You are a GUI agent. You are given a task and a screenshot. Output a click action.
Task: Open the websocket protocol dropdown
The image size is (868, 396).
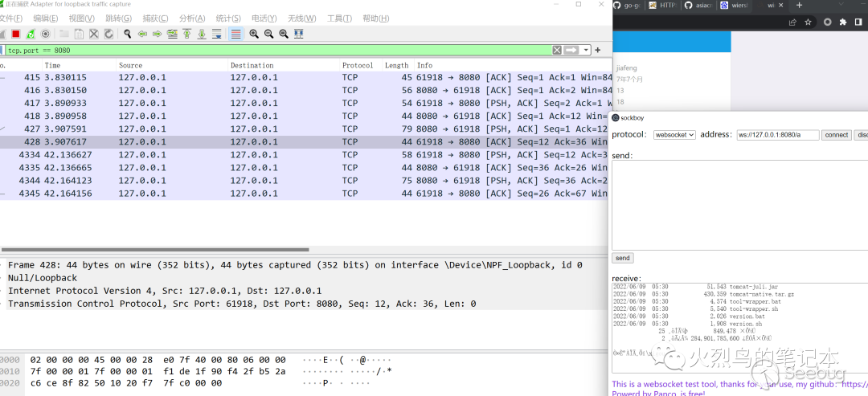tap(674, 135)
